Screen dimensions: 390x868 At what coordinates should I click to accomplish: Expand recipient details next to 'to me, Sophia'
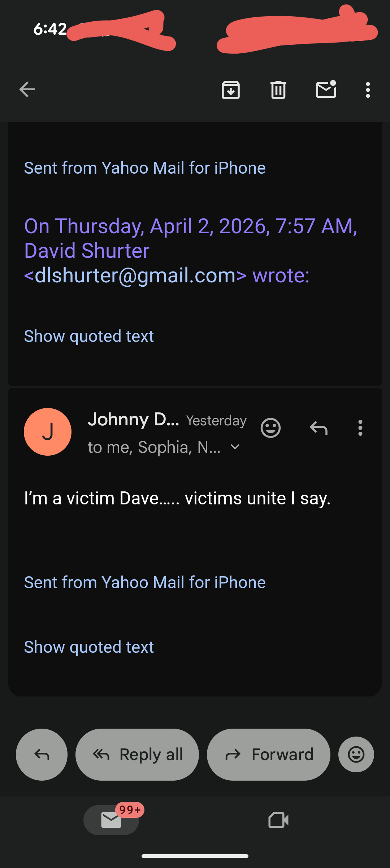tap(235, 447)
